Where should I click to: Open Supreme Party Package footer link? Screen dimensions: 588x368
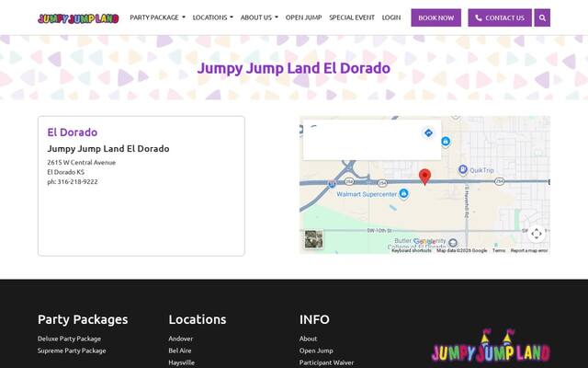[72, 351]
